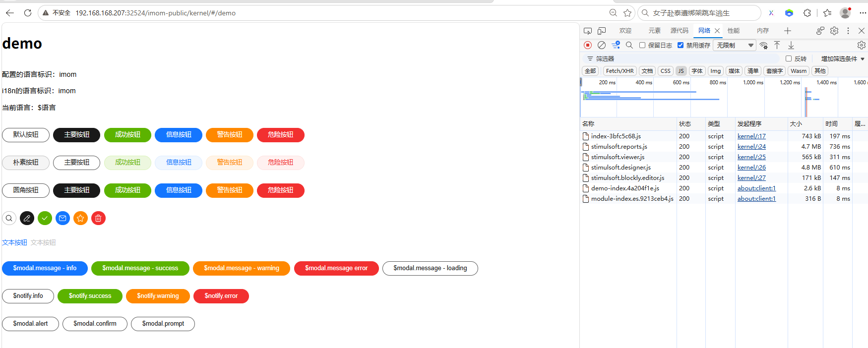Click the $modal.confirm button
Viewport: 868px width, 348px height.
pos(95,324)
